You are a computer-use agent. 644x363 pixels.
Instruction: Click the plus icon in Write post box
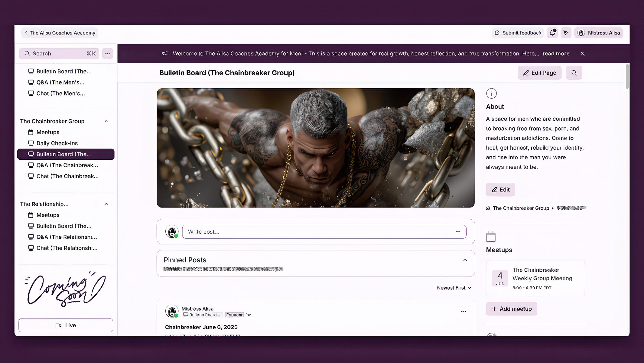(x=458, y=232)
